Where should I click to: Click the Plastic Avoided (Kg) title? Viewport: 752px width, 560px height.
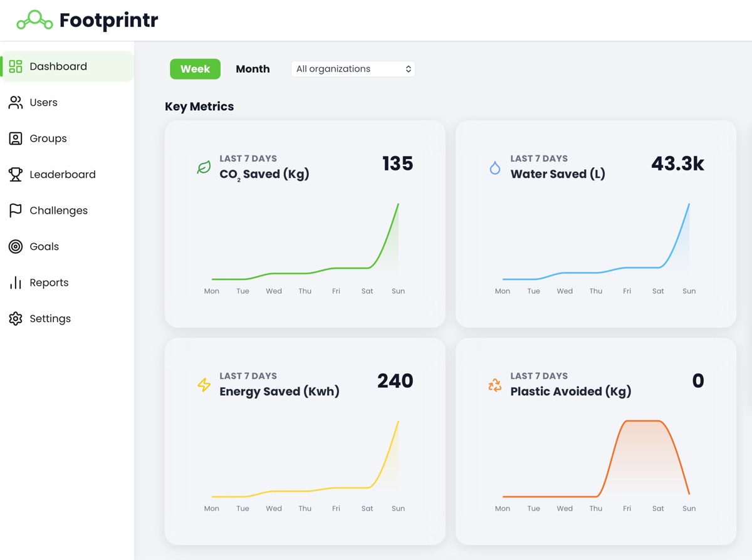[571, 391]
